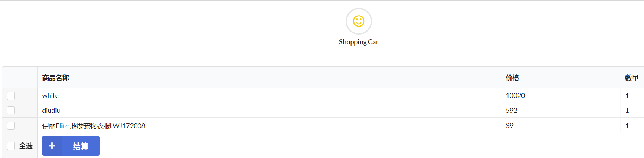This screenshot has width=644, height=158.
Task: Select the 伊丽Elite 麋鹿宠物衣服 item checkbox
Action: (x=11, y=126)
